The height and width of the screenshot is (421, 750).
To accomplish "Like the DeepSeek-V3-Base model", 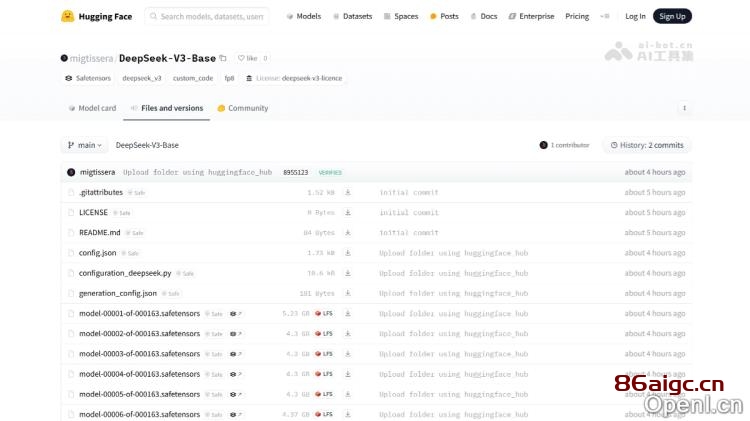I will (x=248, y=58).
